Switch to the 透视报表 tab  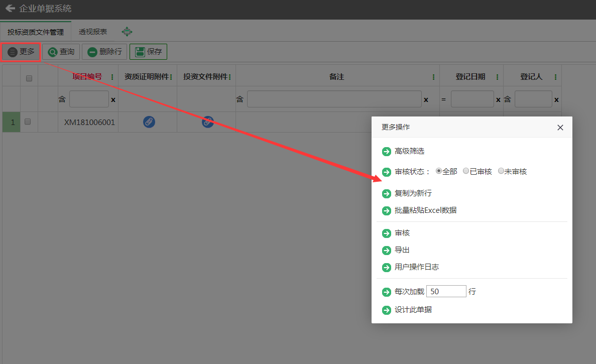pos(93,32)
